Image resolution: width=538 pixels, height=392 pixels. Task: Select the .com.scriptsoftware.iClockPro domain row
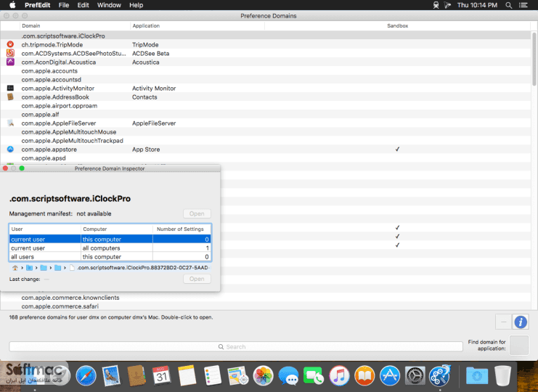point(266,36)
